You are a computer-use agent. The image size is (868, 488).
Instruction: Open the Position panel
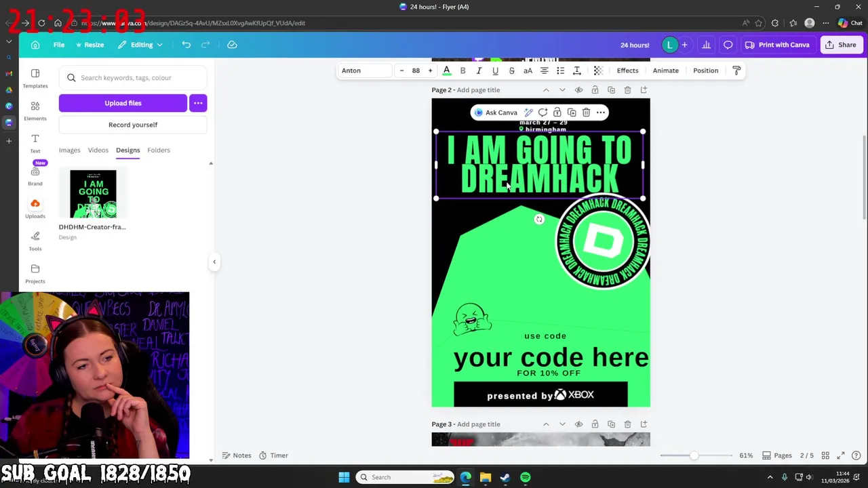[x=705, y=70]
